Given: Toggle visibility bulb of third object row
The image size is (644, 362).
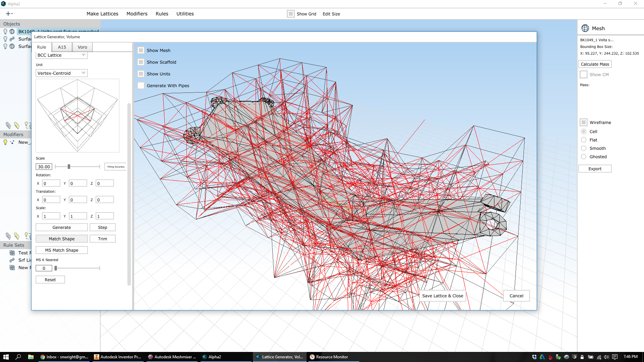Looking at the screenshot, I should coord(5,46).
